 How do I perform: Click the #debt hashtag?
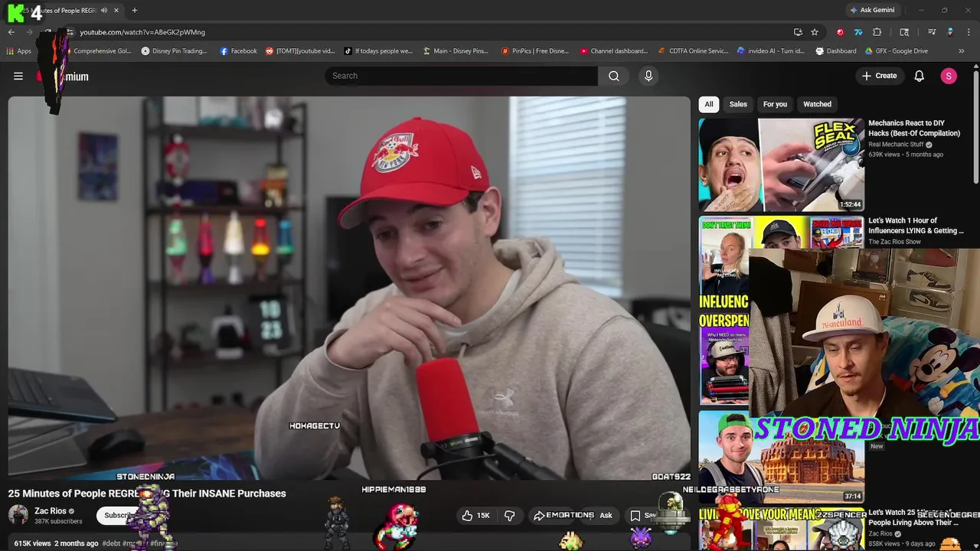coord(111,543)
